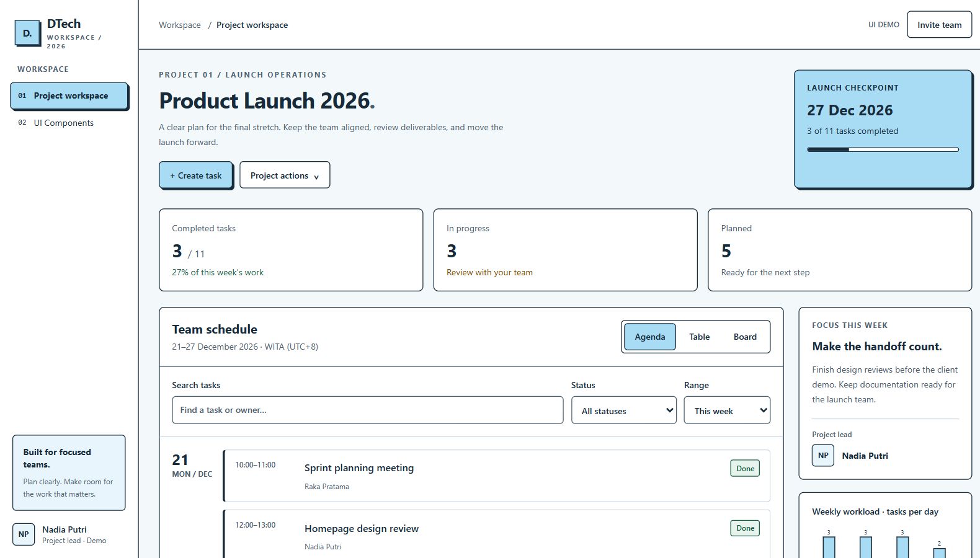This screenshot has width=980, height=558.
Task: Click the 12:00–13:00 time slot
Action: pyautogui.click(x=255, y=525)
